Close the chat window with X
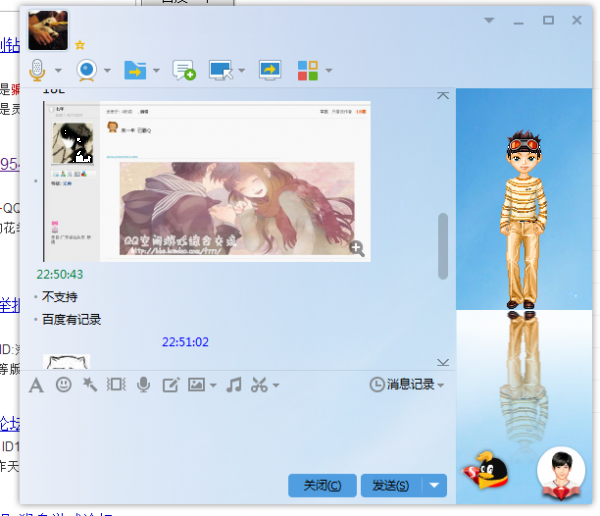 coord(577,20)
